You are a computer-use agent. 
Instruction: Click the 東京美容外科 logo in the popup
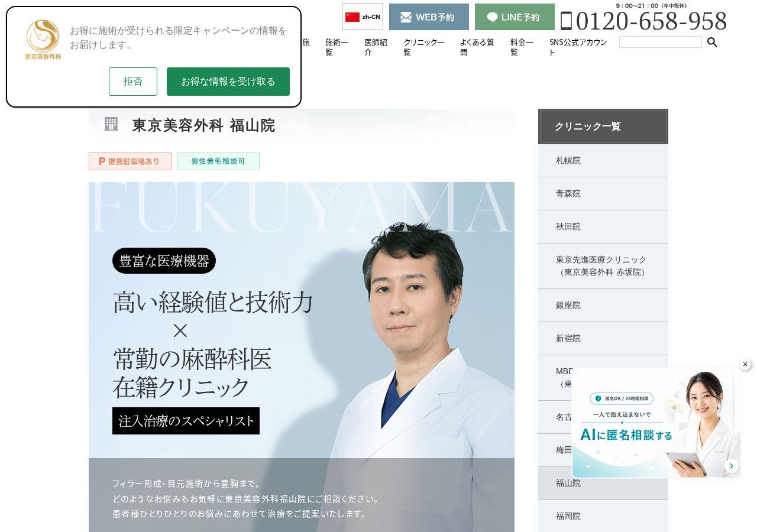point(43,40)
